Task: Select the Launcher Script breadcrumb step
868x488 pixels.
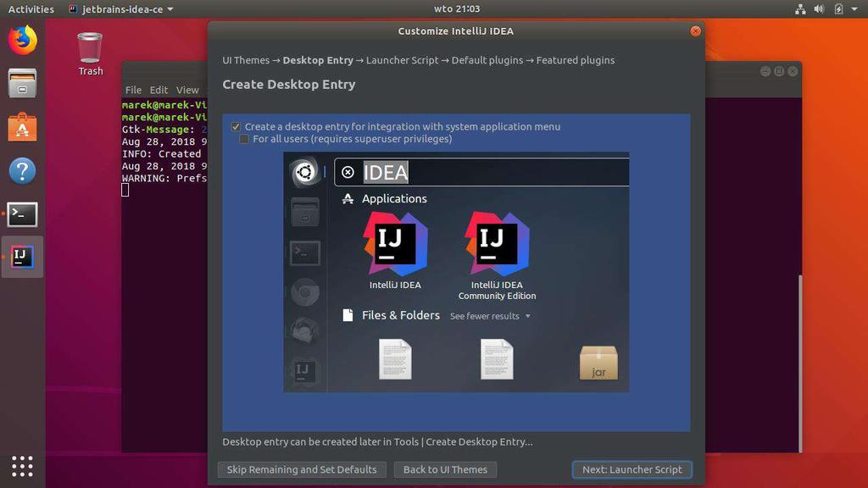Action: tap(402, 60)
